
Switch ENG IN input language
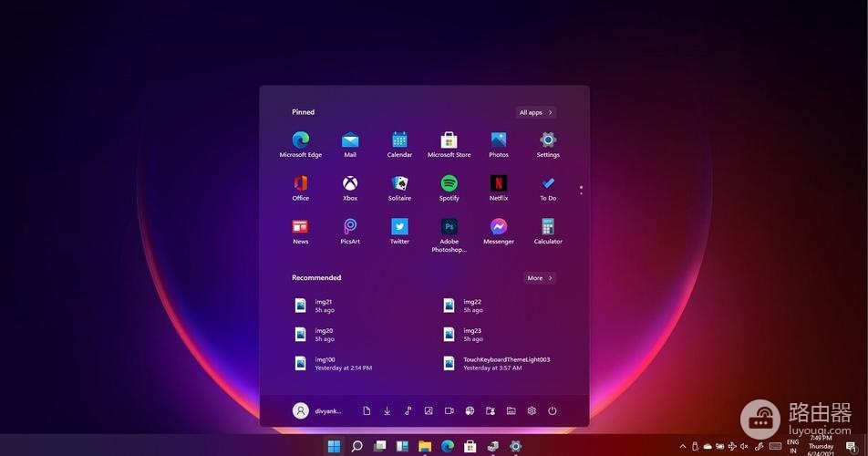(792, 446)
